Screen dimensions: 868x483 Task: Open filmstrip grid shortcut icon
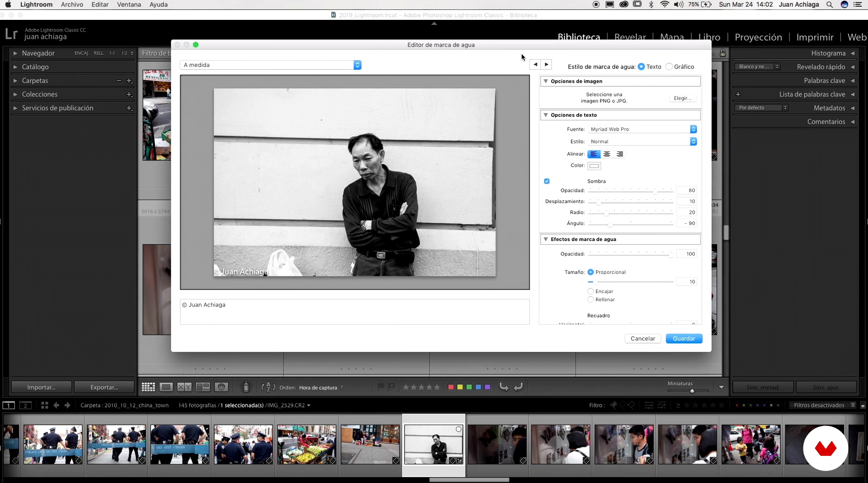[44, 405]
